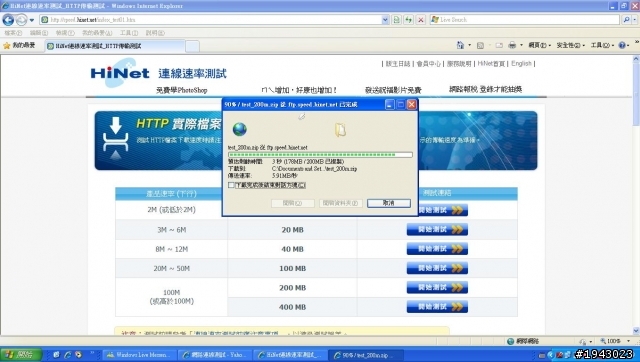Expand the Home button dropdown arrow
The height and width of the screenshot is (362, 640).
[x=469, y=45]
